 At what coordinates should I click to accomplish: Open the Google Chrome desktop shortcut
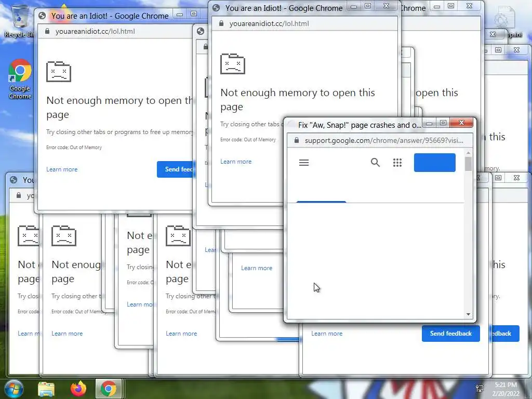point(20,79)
